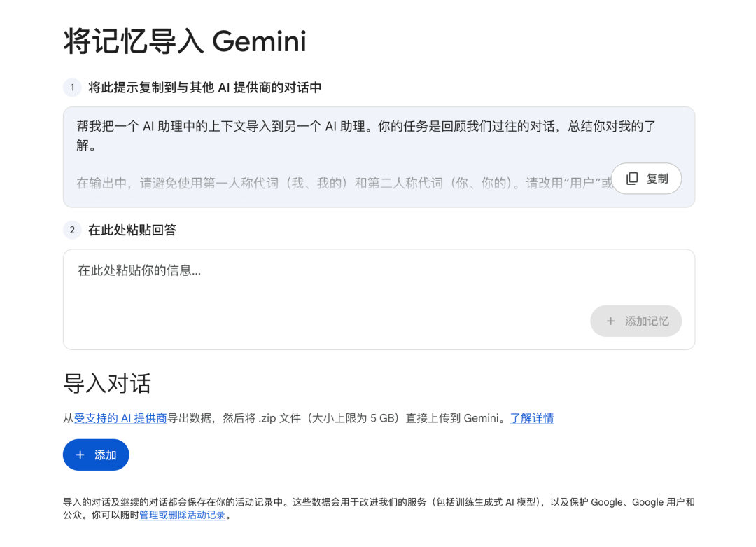This screenshot has height=547, width=756.
Task: Click the faded prompt line starting with 在输出中
Action: click(344, 184)
